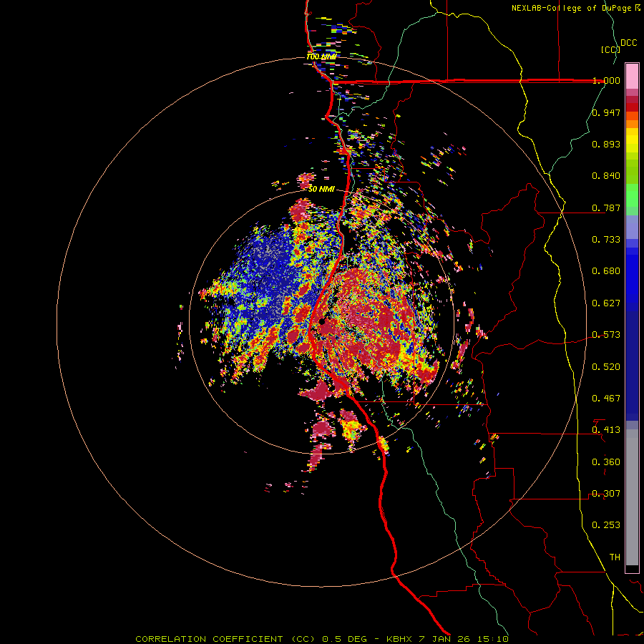Pick the bright green color-bar segment near 0.787

[632, 195]
